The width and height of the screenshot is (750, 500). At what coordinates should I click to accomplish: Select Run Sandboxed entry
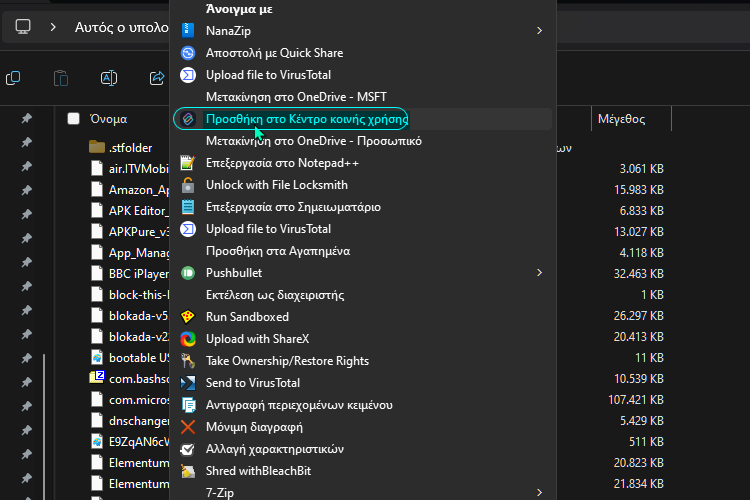tap(247, 317)
